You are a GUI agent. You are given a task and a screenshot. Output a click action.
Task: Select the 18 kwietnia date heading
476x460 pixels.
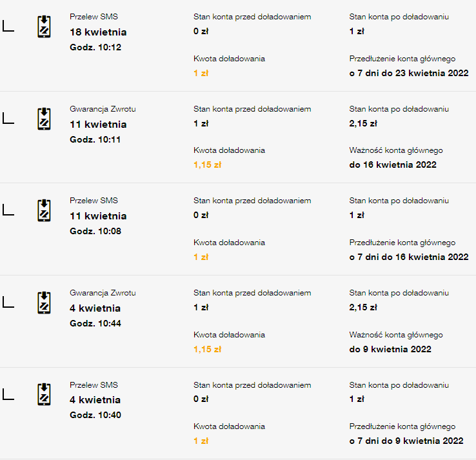click(x=98, y=32)
